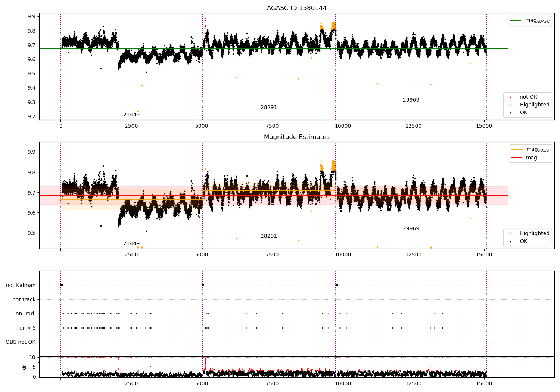
Task: Click the 7500 x-tick under the AGASC ID plot
Action: tap(273, 126)
